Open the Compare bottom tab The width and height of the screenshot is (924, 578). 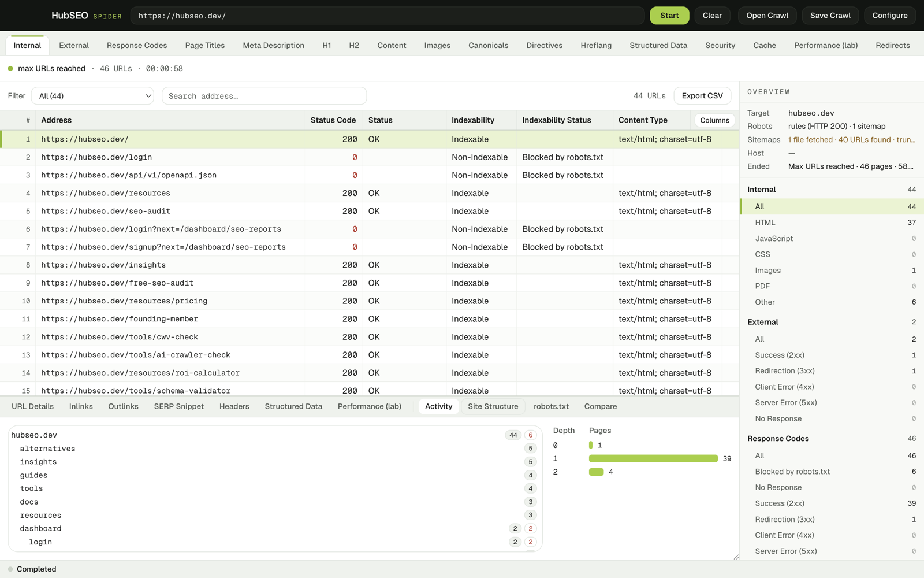[601, 406]
